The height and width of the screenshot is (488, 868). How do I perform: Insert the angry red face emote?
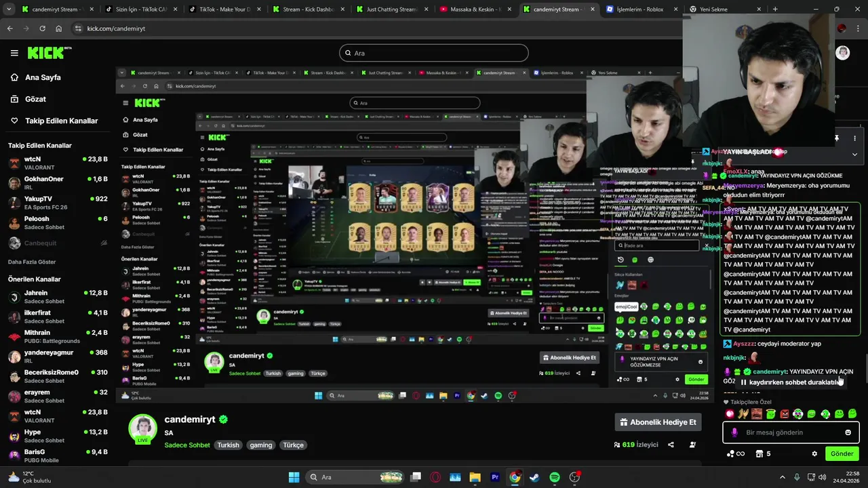(784, 413)
